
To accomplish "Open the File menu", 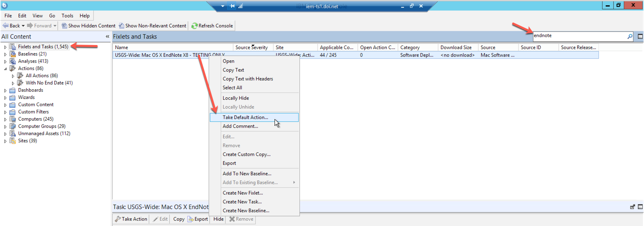I will point(8,16).
